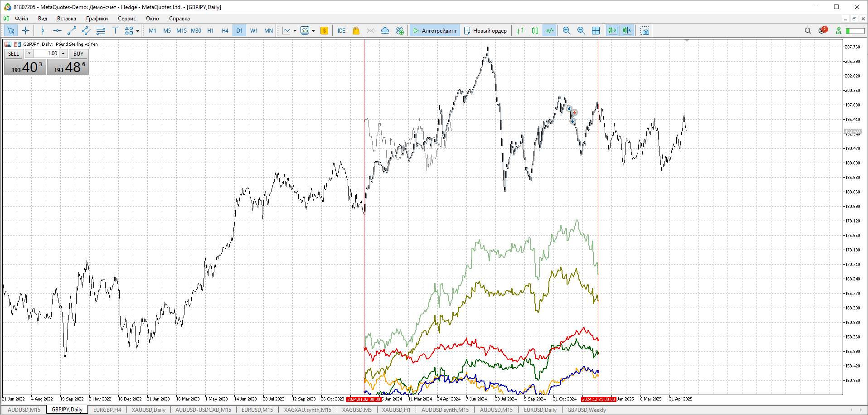Open the shapes and objects tool
The height and width of the screenshot is (415, 868).
tap(129, 31)
